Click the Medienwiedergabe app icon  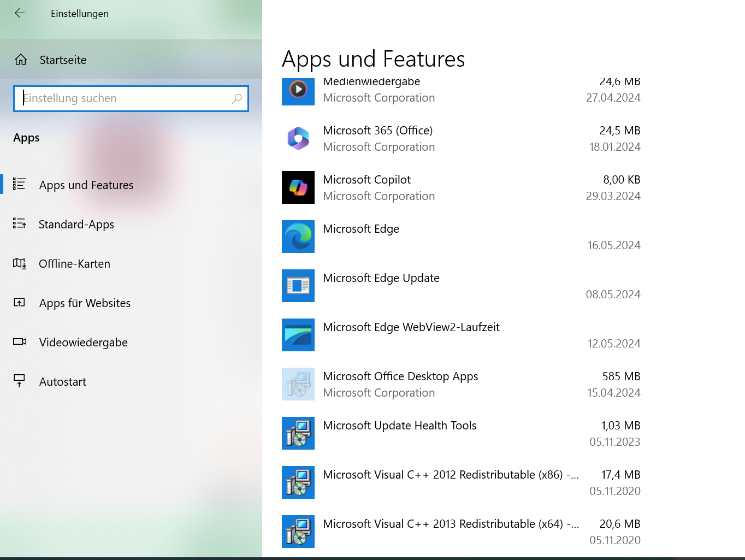(298, 92)
